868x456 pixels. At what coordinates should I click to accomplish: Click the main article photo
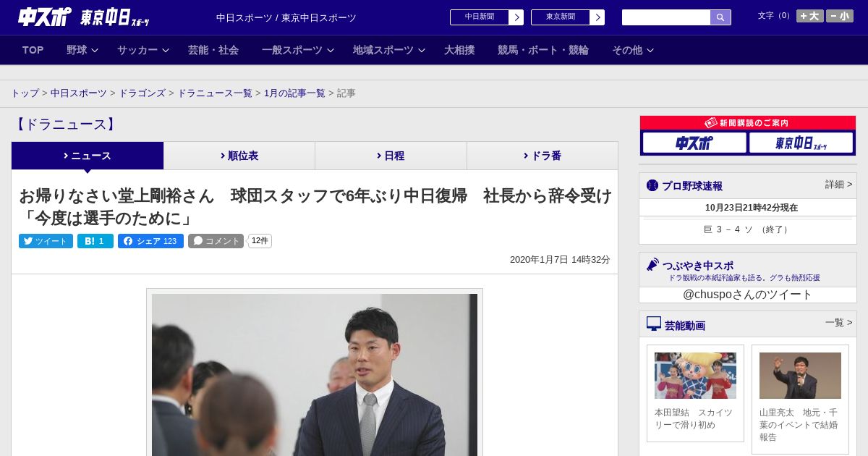pos(315,374)
